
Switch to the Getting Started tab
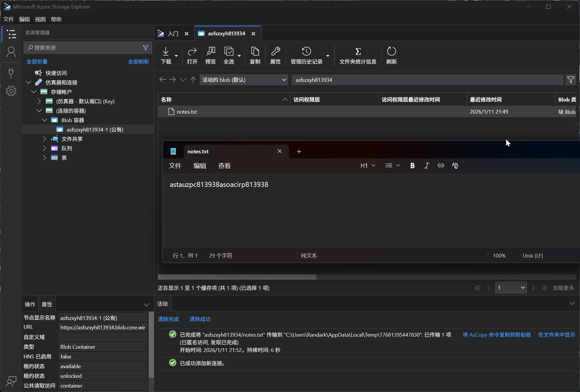pos(173,34)
